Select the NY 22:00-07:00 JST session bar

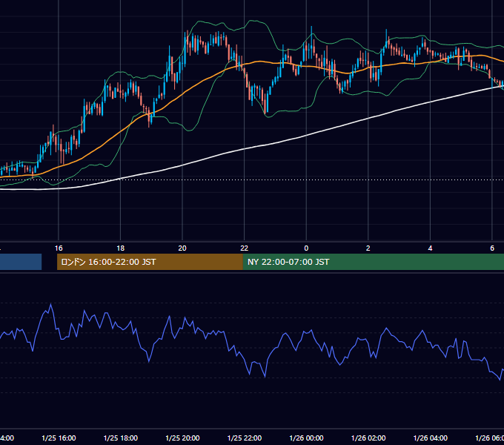pos(373,262)
